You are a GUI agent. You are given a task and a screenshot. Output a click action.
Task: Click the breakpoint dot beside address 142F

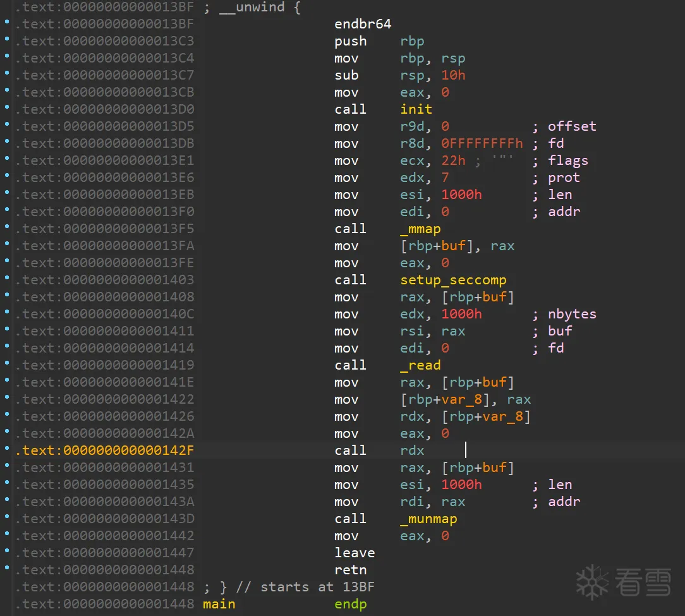click(6, 448)
